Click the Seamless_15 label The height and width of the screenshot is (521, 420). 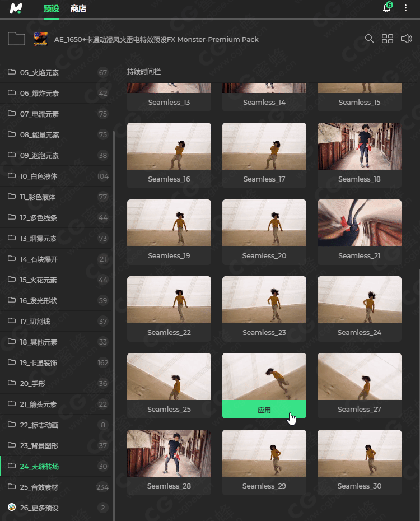[x=360, y=103]
